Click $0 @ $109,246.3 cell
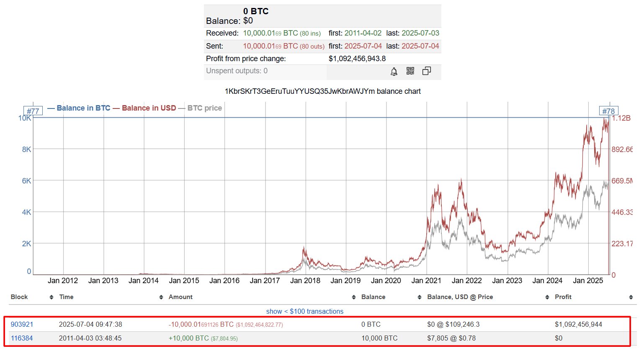644x351 pixels. 453,325
